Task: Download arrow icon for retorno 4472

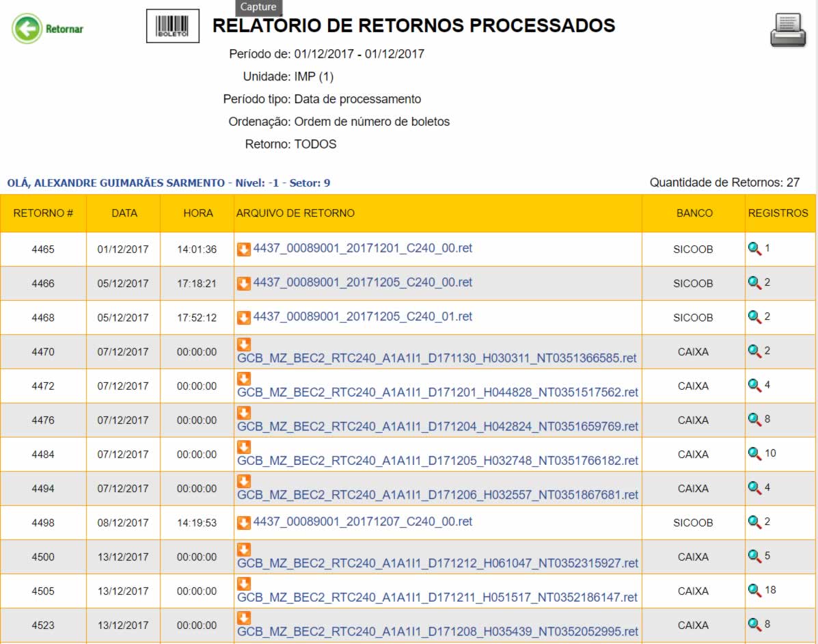Action: [x=244, y=378]
